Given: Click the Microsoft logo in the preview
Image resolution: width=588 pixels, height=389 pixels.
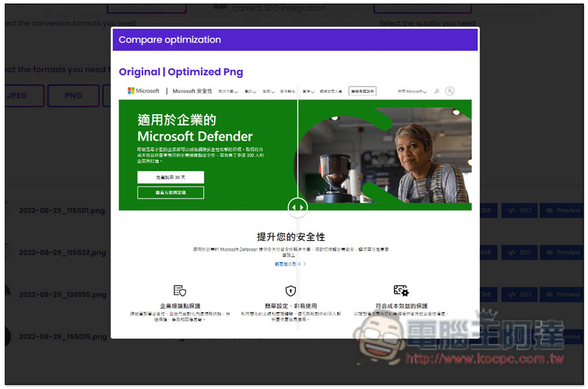Looking at the screenshot, I should click(x=143, y=90).
